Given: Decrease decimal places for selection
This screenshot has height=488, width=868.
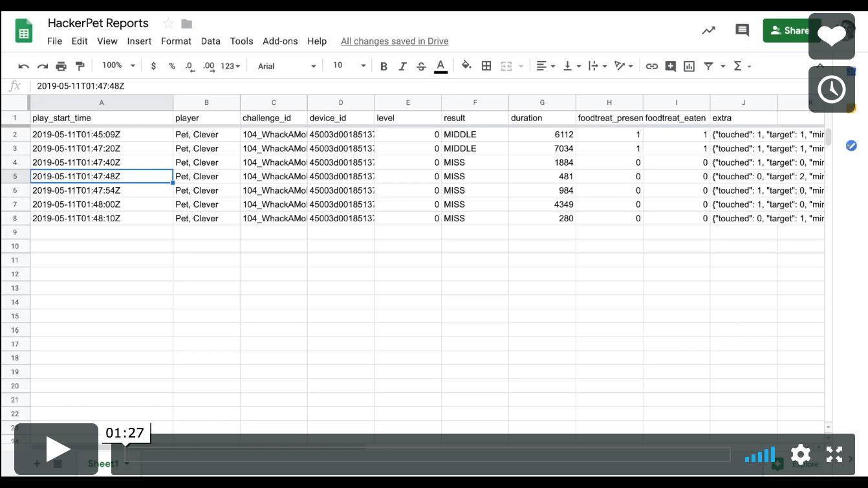Looking at the screenshot, I should tap(188, 65).
